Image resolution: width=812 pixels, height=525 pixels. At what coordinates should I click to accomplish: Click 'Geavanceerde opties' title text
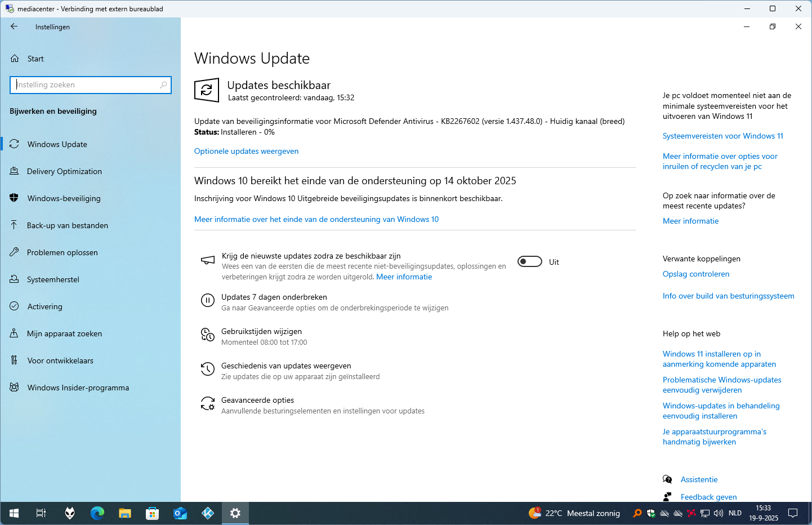click(257, 400)
